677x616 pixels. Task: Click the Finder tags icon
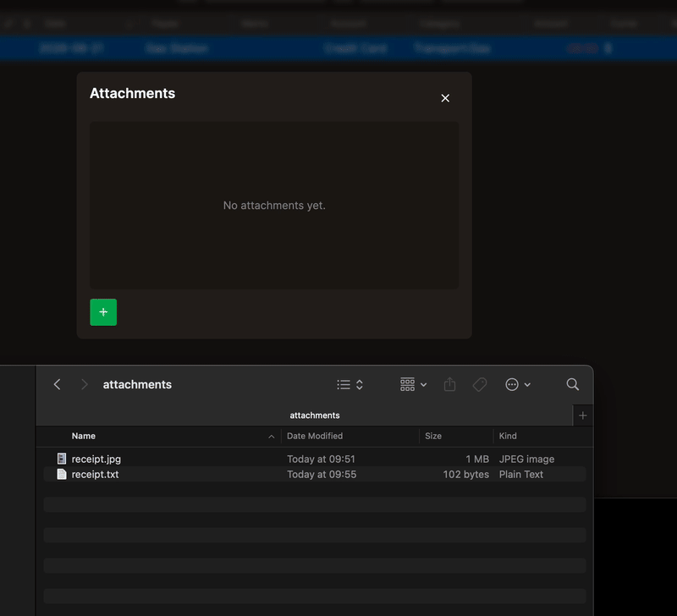pyautogui.click(x=480, y=384)
